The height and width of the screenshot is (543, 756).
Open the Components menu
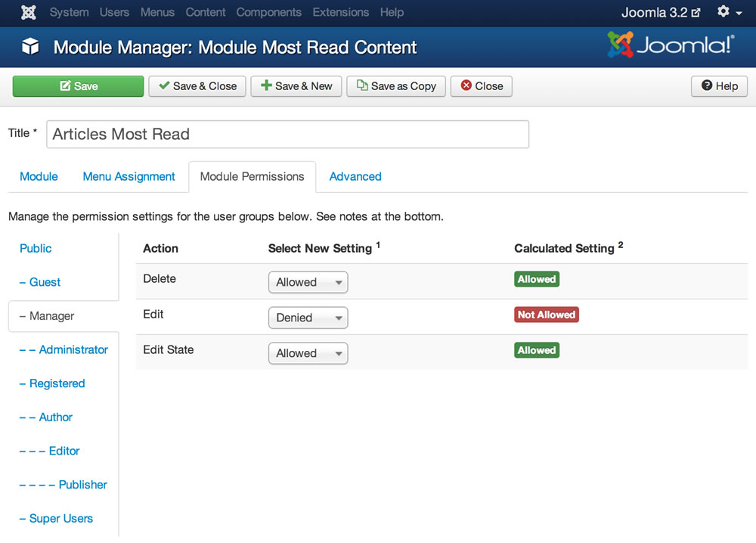(x=268, y=12)
